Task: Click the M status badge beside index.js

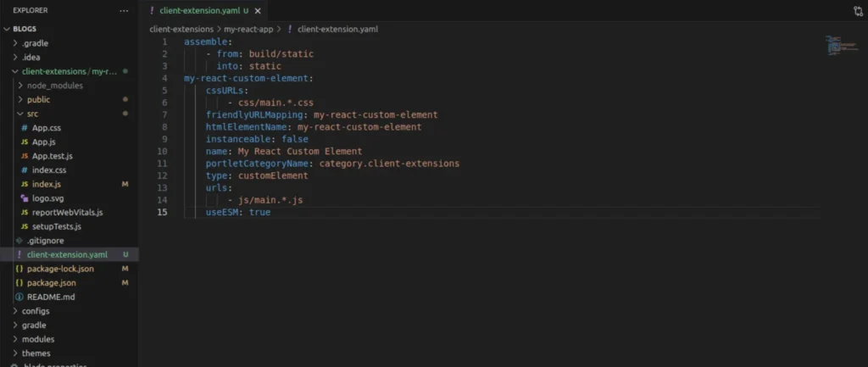Action: coord(125,184)
